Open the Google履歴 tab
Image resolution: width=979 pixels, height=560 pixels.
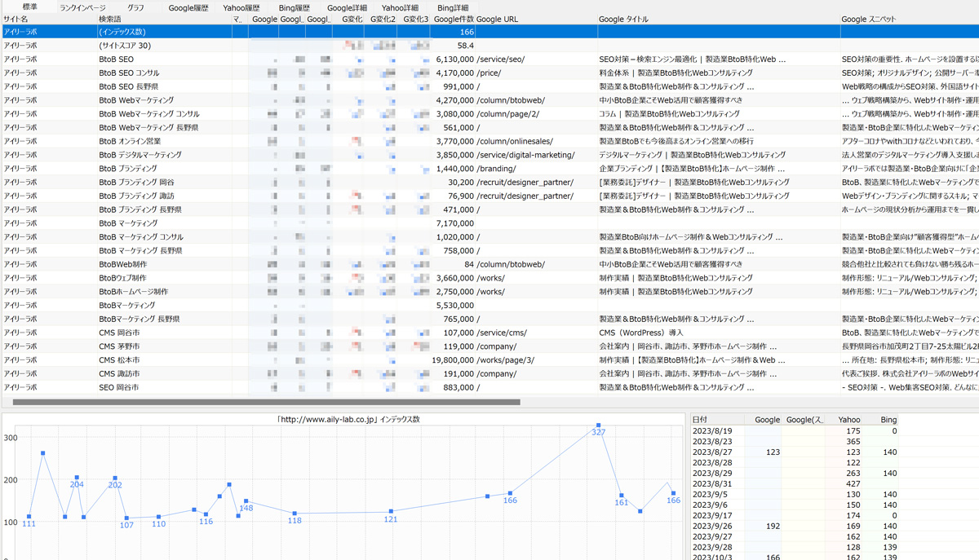[188, 7]
